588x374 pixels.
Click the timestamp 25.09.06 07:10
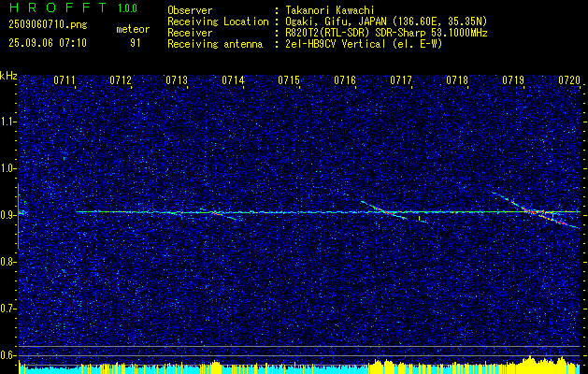(48, 43)
